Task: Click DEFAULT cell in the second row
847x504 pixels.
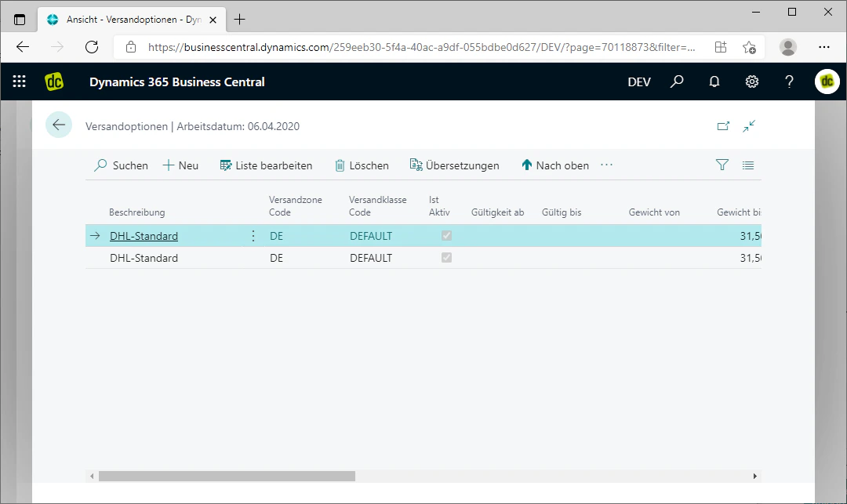Action: (x=370, y=258)
